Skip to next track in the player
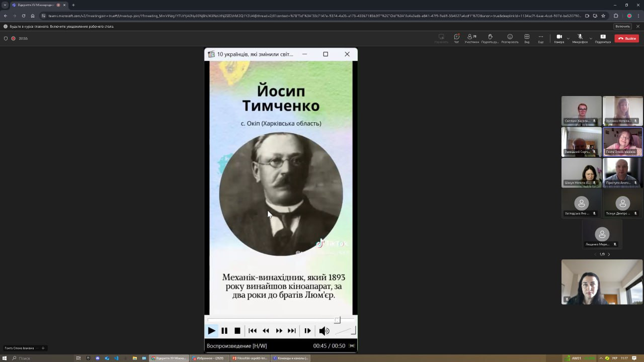 click(292, 331)
